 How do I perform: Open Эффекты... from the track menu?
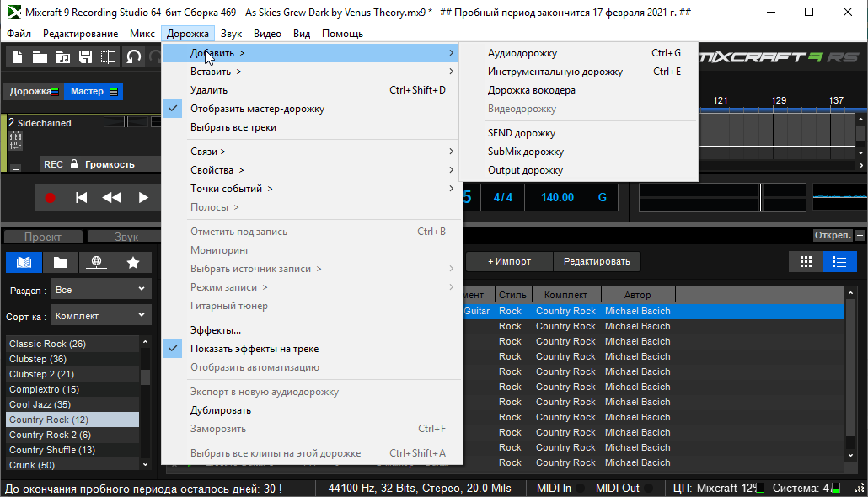click(x=312, y=330)
